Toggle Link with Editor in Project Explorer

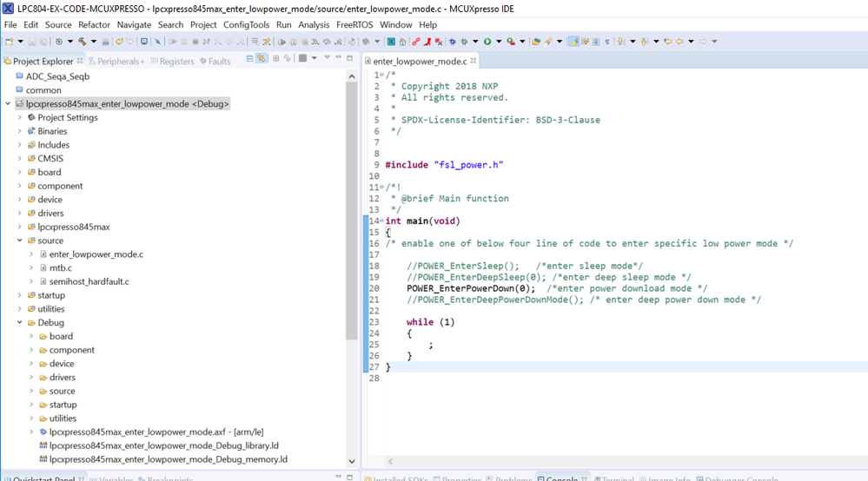[261, 58]
